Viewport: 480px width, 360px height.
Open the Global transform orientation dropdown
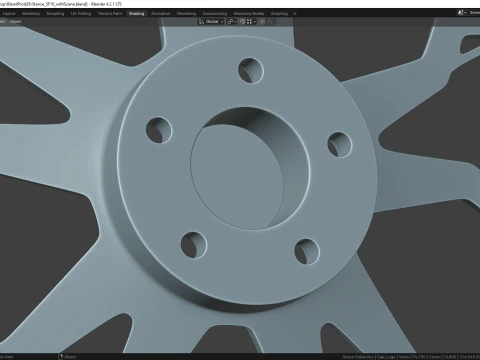point(211,22)
